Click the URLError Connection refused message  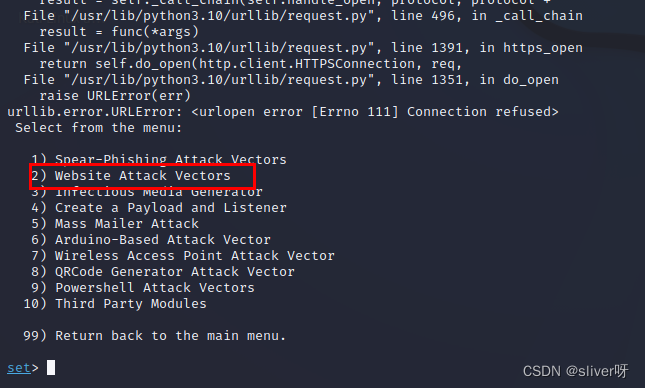(283, 112)
